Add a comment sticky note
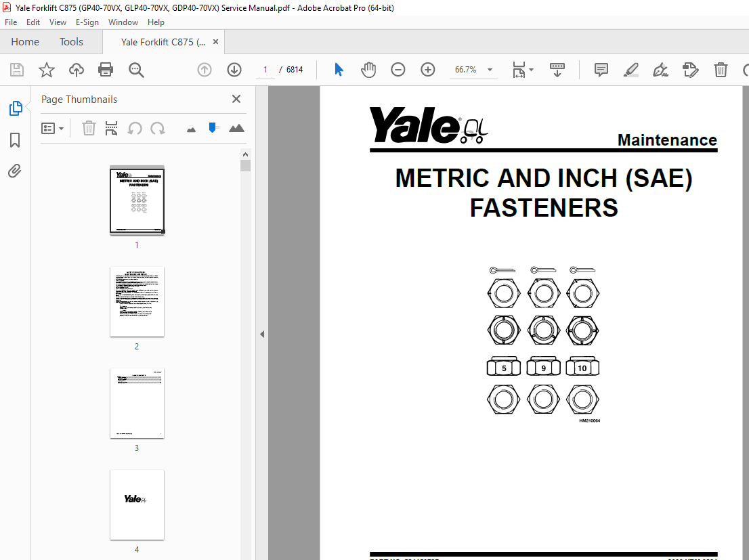This screenshot has width=749, height=560. point(601,70)
